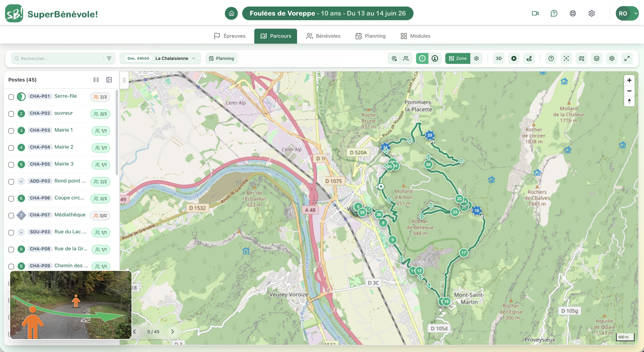Go to the home button
This screenshot has height=352, width=644.
tap(232, 14)
